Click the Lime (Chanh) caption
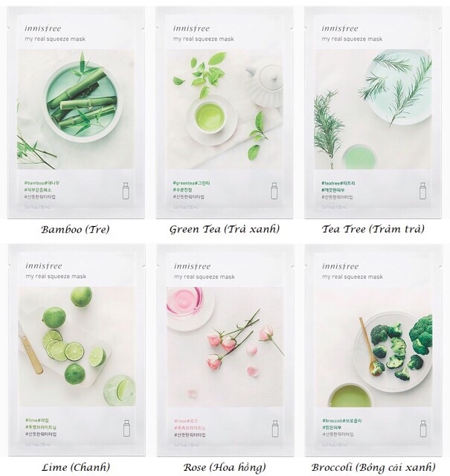The image size is (450, 476). tap(76, 467)
